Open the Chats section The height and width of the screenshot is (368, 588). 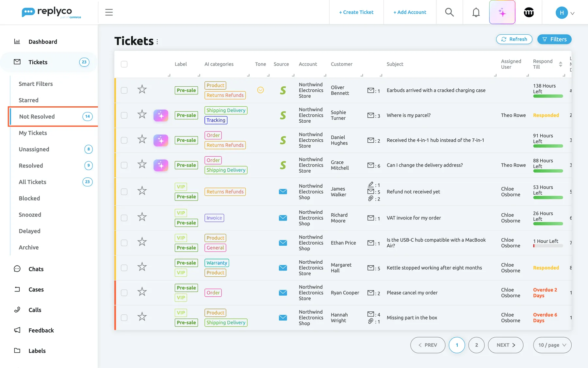click(36, 269)
